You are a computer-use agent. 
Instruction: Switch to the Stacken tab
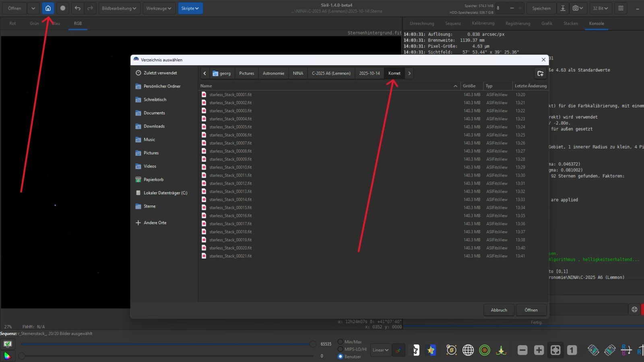click(570, 23)
